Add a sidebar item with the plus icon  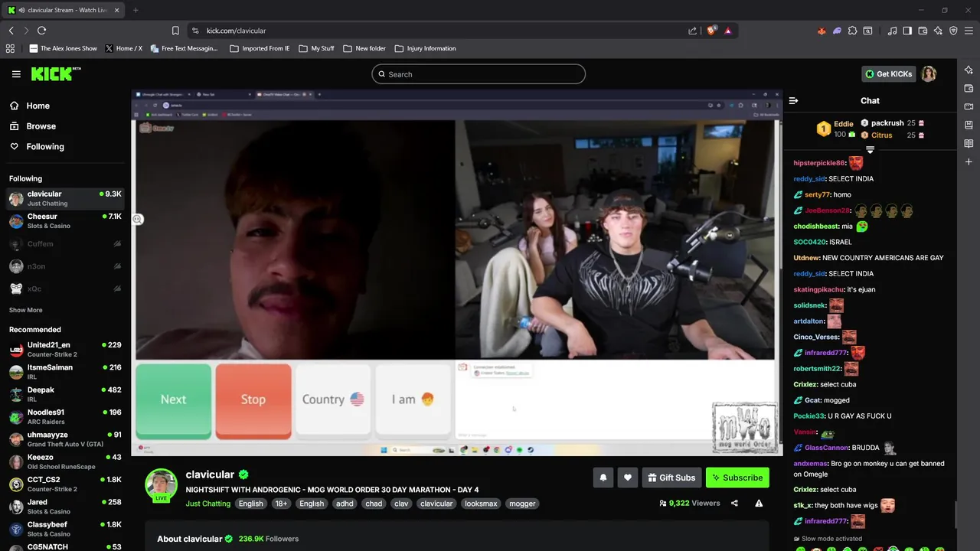click(969, 161)
